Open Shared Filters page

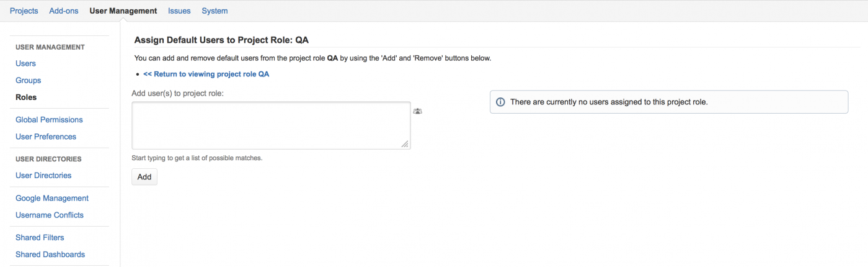coord(40,237)
